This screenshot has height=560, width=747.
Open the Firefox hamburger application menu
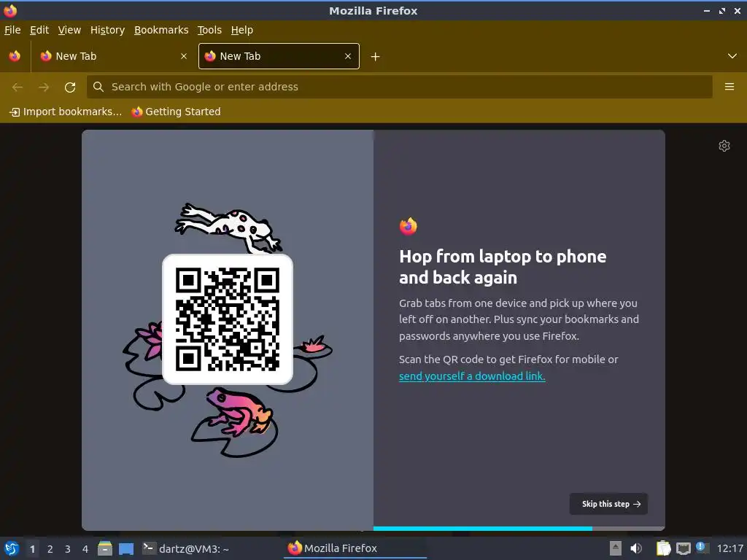pyautogui.click(x=729, y=87)
